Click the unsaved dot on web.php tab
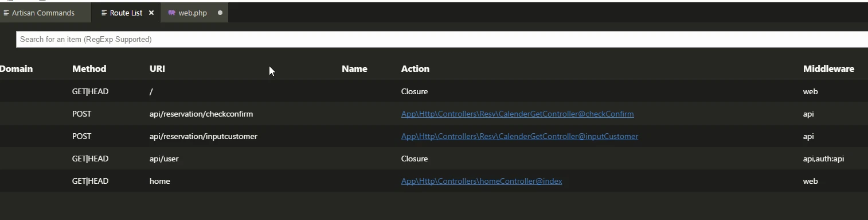Image resolution: width=868 pixels, height=220 pixels. [220, 13]
